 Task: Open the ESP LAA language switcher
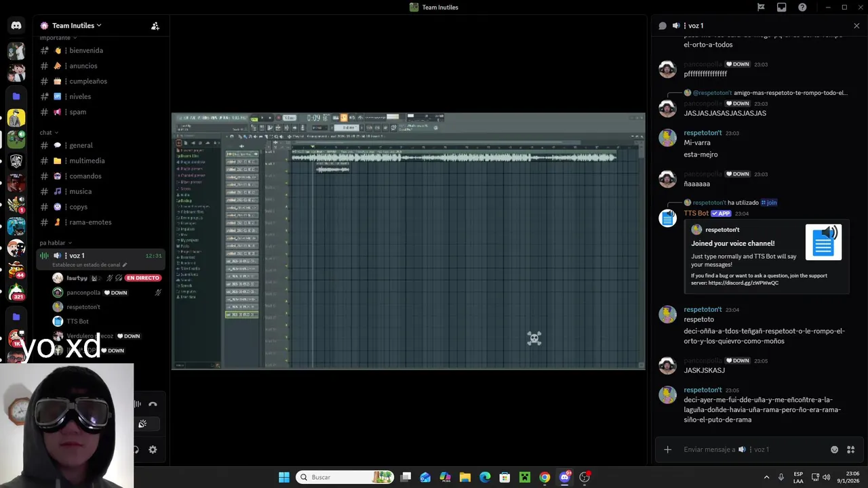798,477
